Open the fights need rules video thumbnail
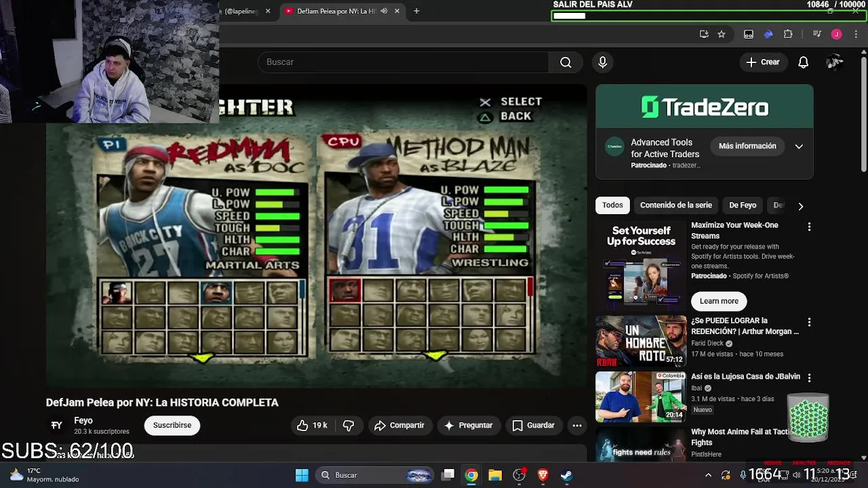 641,445
